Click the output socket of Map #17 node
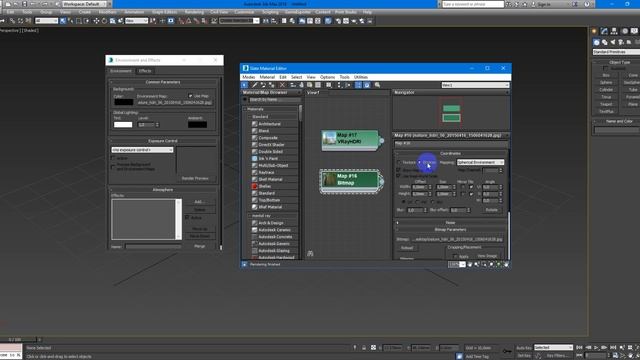640x360 pixels. pyautogui.click(x=382, y=140)
